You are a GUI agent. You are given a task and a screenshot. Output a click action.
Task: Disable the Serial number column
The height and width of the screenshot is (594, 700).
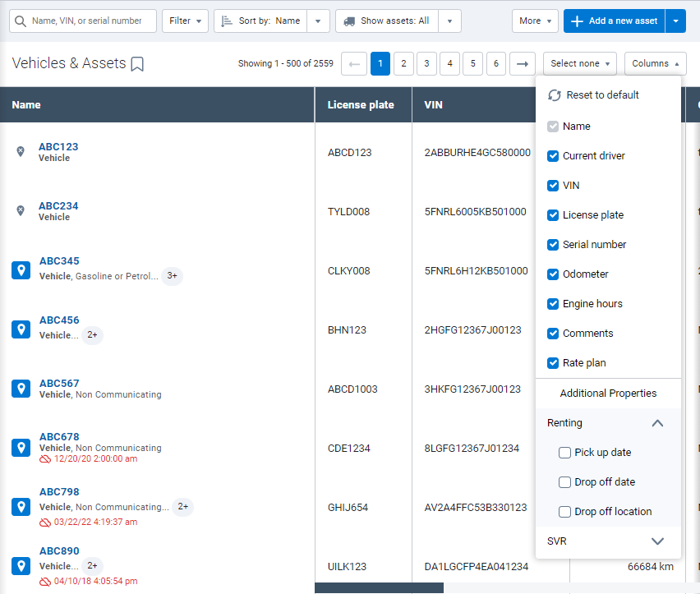coord(553,245)
